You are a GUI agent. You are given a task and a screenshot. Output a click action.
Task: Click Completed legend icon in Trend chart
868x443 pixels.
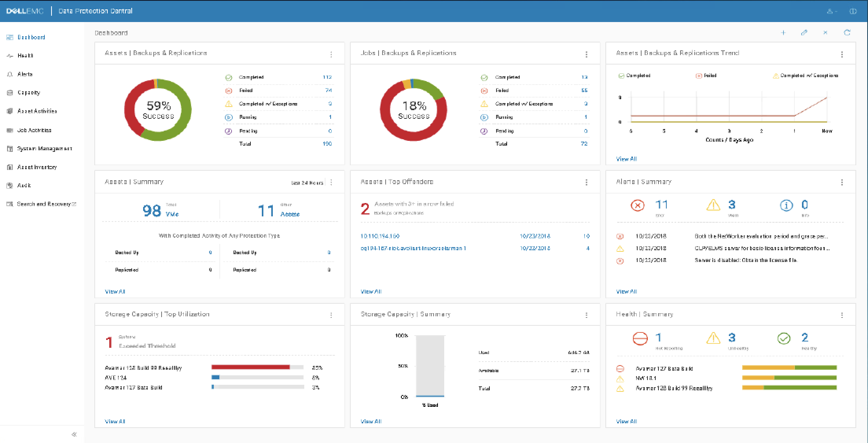click(621, 76)
